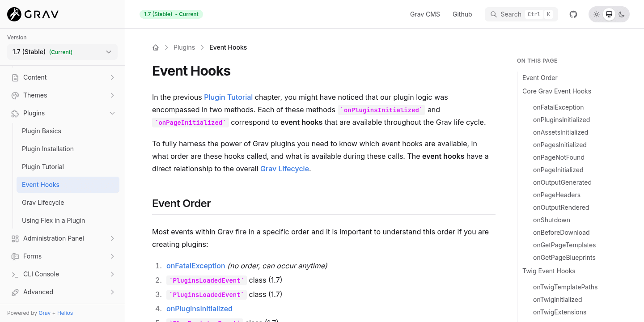Click the home breadcrumb icon
Image resolution: width=644 pixels, height=322 pixels.
[x=155, y=47]
